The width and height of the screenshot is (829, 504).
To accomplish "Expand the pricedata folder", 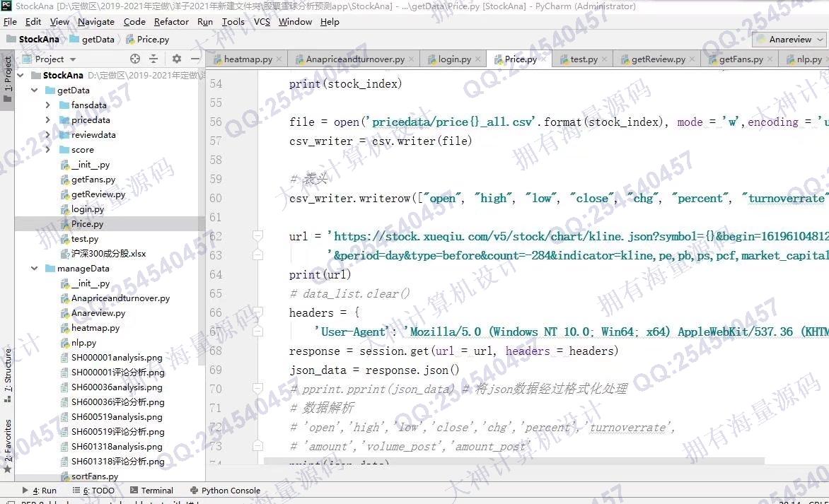I will tap(48, 120).
